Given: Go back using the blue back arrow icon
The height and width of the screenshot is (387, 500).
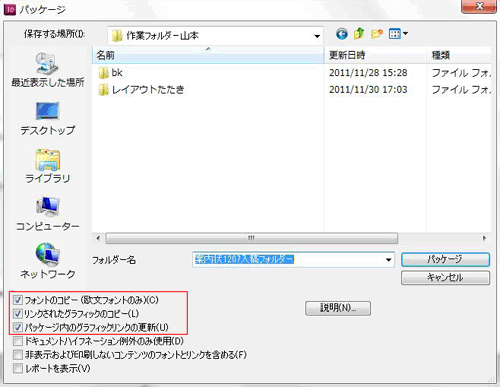Looking at the screenshot, I should tap(342, 34).
